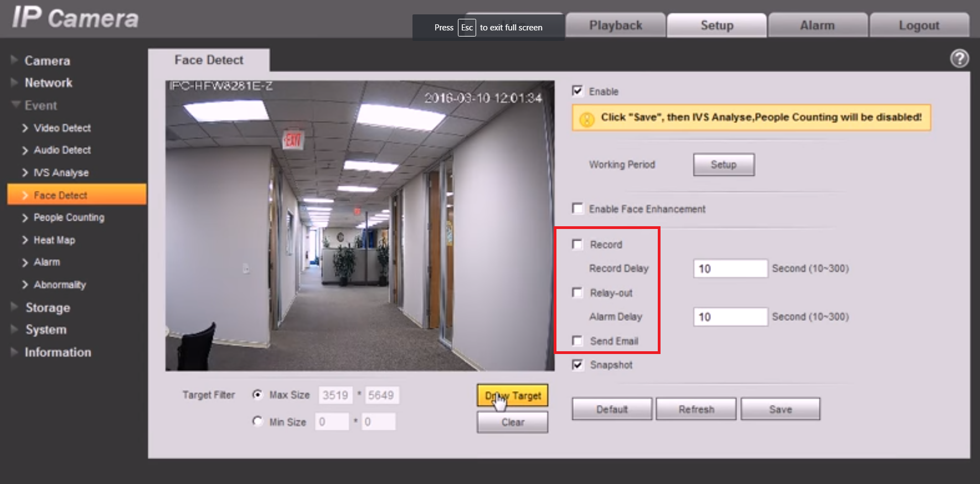Switch to the Playback tab
The width and height of the screenshot is (980, 484).
(x=616, y=25)
